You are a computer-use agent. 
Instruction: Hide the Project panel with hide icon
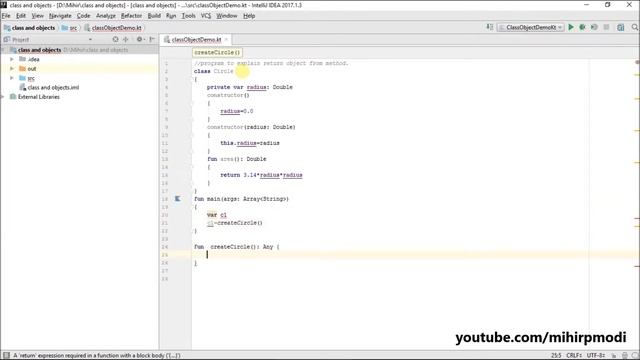[x=152, y=39]
